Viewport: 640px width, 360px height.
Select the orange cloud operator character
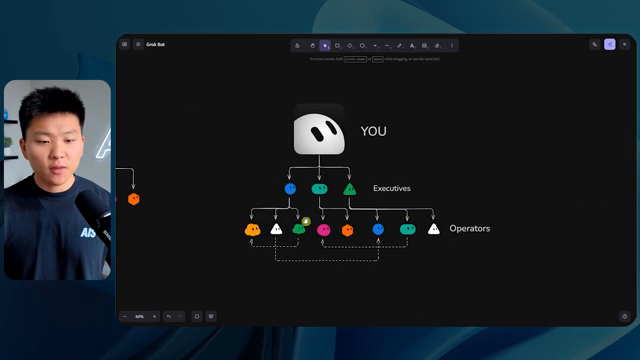253,230
